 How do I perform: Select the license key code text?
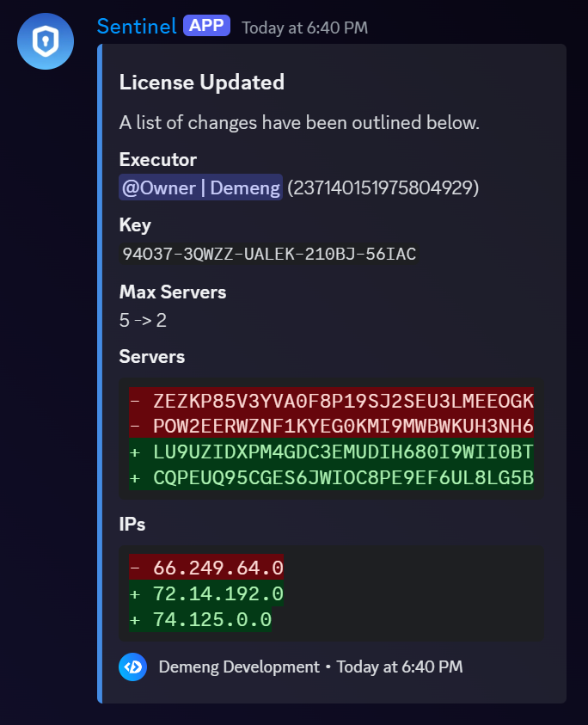tap(269, 254)
